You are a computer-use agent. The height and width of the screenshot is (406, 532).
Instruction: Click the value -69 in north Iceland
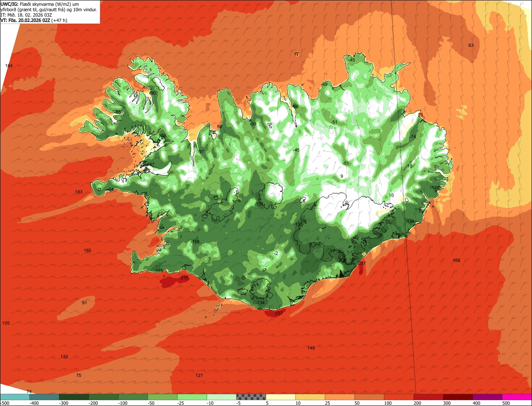(x=295, y=106)
